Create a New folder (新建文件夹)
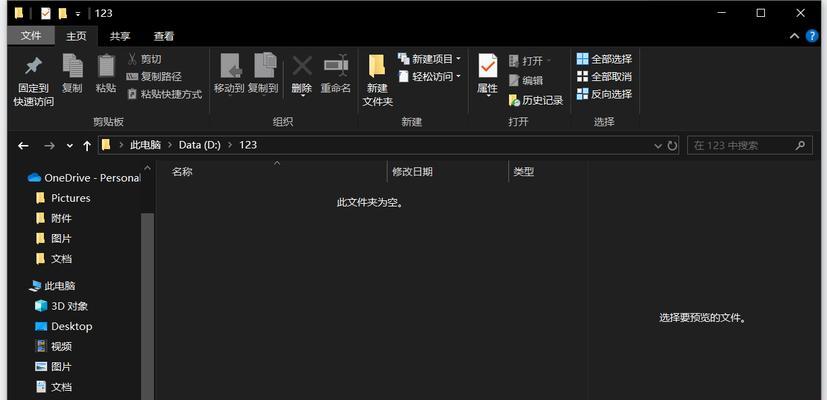 point(377,80)
